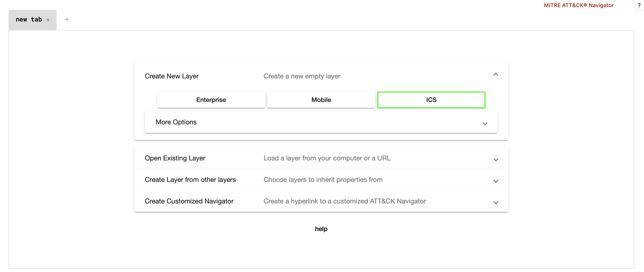Create a new ICS layer

pos(431,100)
